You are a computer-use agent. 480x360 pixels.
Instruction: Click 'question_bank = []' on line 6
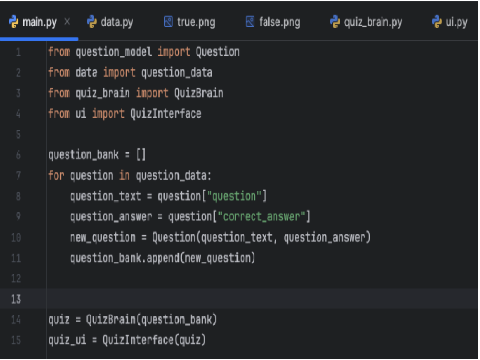click(97, 155)
